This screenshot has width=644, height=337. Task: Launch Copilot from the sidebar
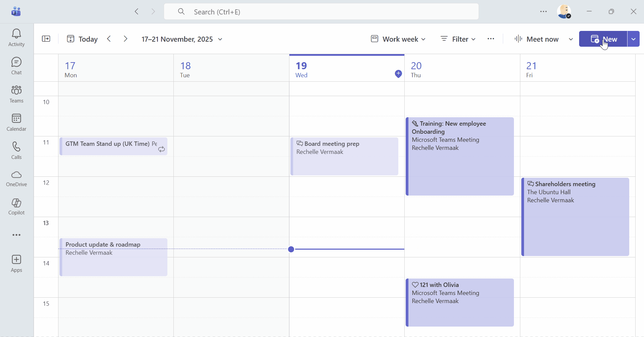16,206
